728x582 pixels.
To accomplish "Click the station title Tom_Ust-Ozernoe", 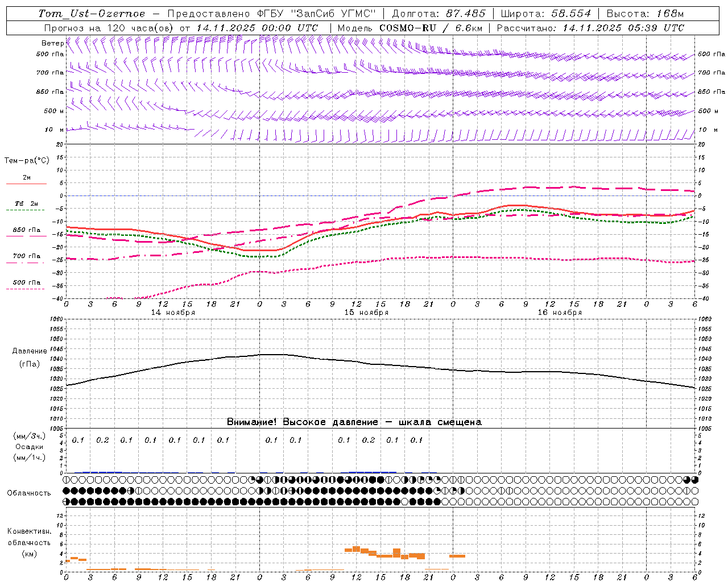I will click(92, 14).
